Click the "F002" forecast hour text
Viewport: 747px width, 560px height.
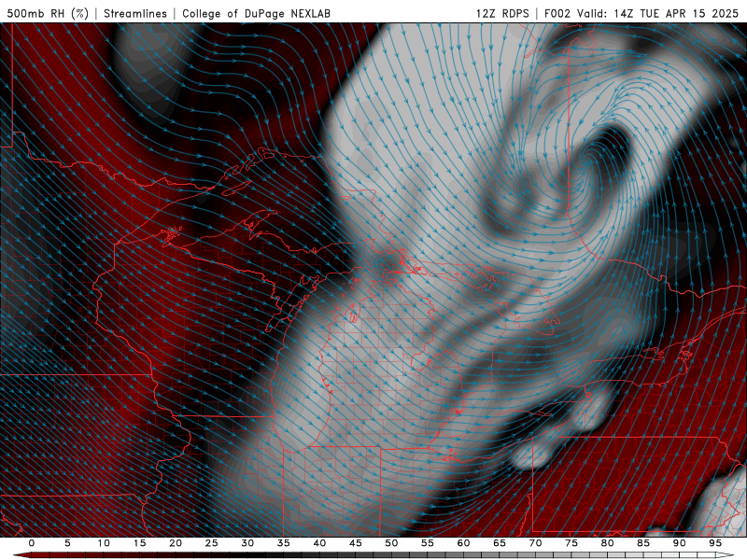coord(557,13)
